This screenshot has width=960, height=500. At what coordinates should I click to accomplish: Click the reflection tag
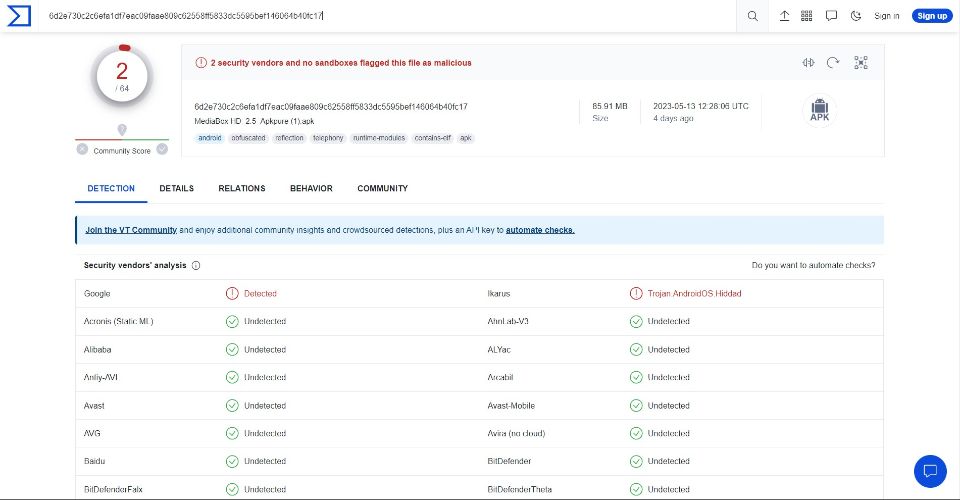point(289,138)
